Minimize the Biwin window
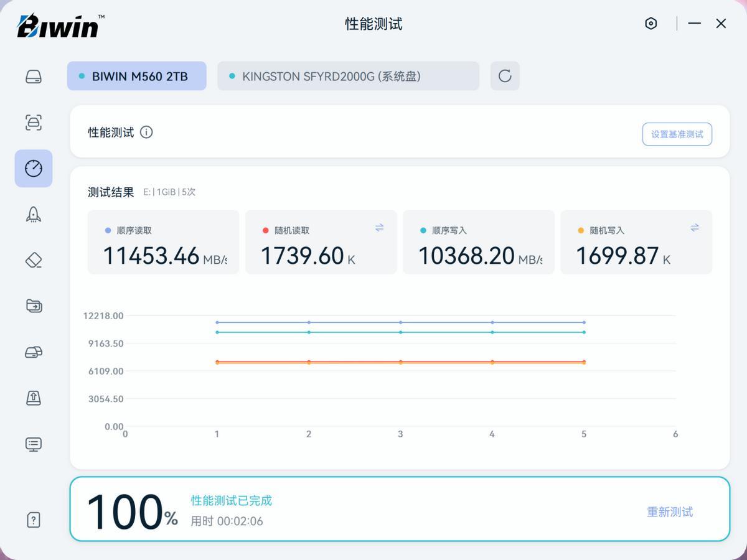 pos(695,24)
